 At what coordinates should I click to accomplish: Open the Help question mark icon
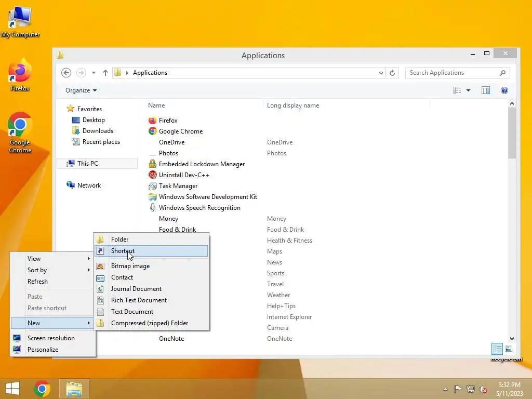point(504,90)
